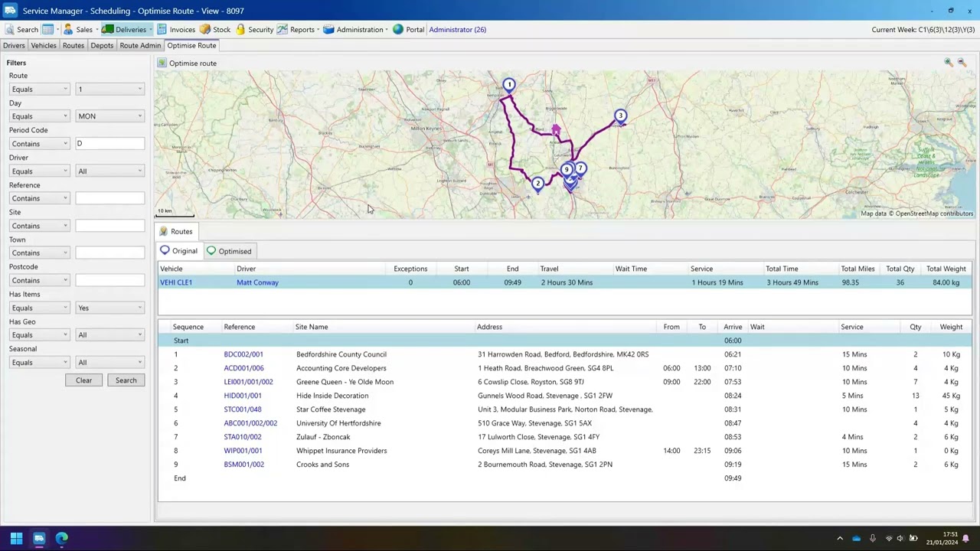980x551 pixels.
Task: Sort by the Total Miles column header
Action: point(857,269)
